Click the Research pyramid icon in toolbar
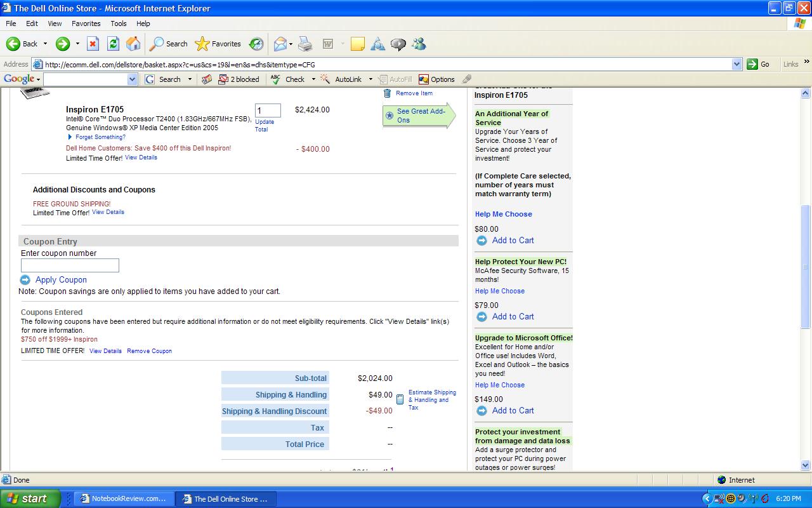 point(378,44)
